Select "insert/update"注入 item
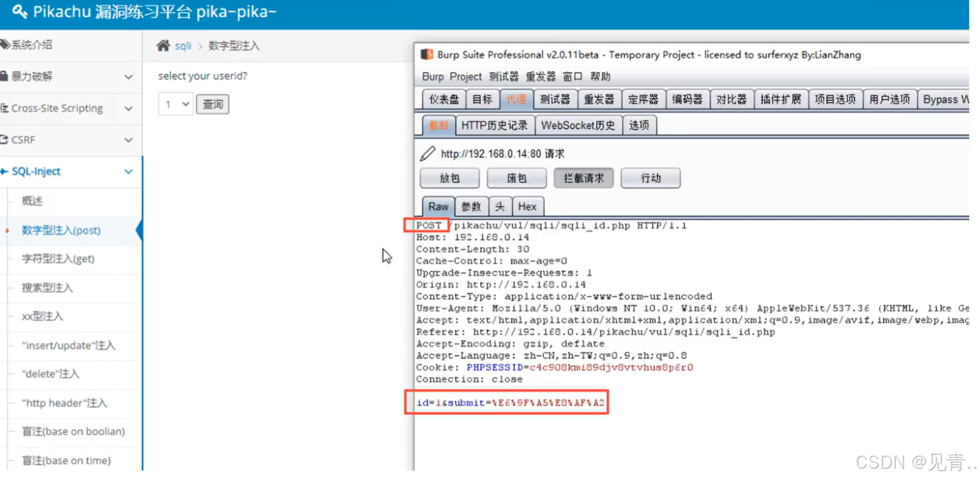The width and height of the screenshot is (980, 479). tap(69, 345)
